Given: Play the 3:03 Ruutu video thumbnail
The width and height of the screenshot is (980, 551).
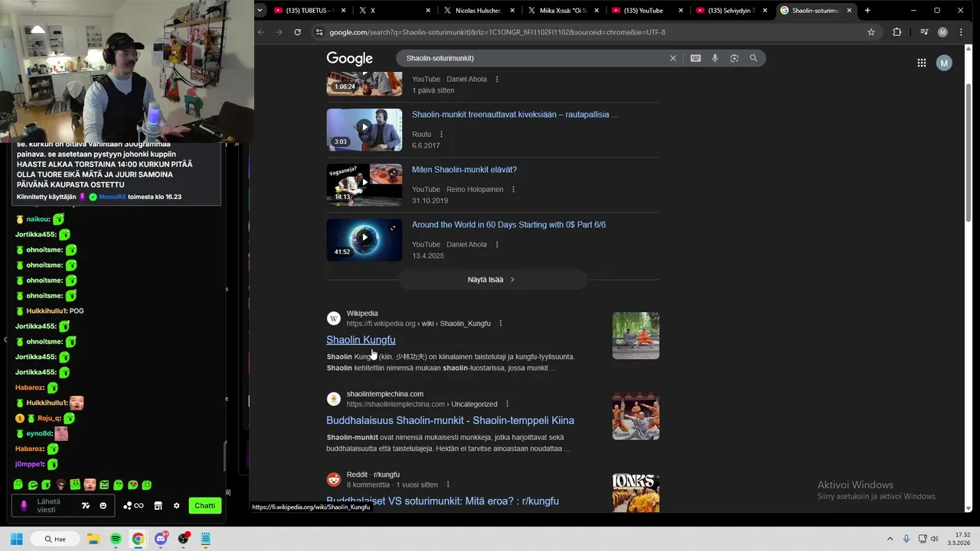Looking at the screenshot, I should click(364, 130).
